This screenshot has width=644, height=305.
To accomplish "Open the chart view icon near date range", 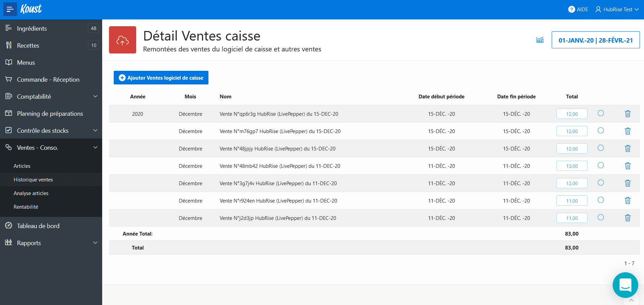I will (540, 40).
